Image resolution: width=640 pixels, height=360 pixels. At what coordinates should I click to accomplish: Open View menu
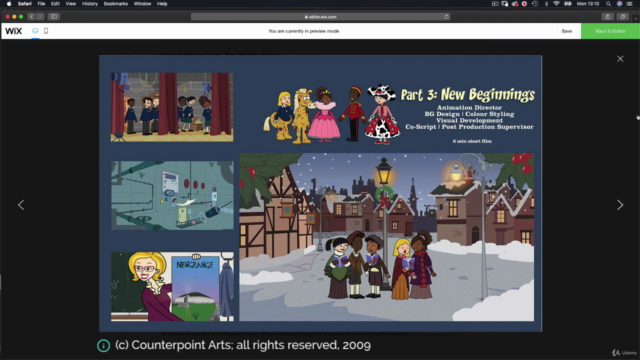point(71,4)
